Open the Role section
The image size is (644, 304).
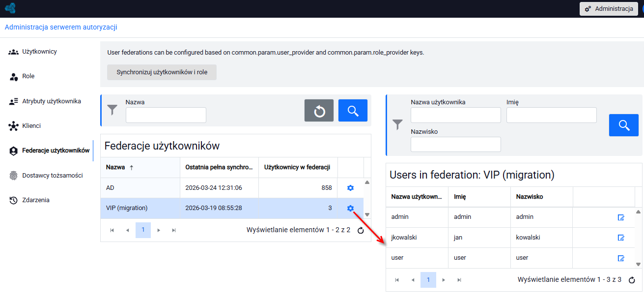tap(28, 76)
